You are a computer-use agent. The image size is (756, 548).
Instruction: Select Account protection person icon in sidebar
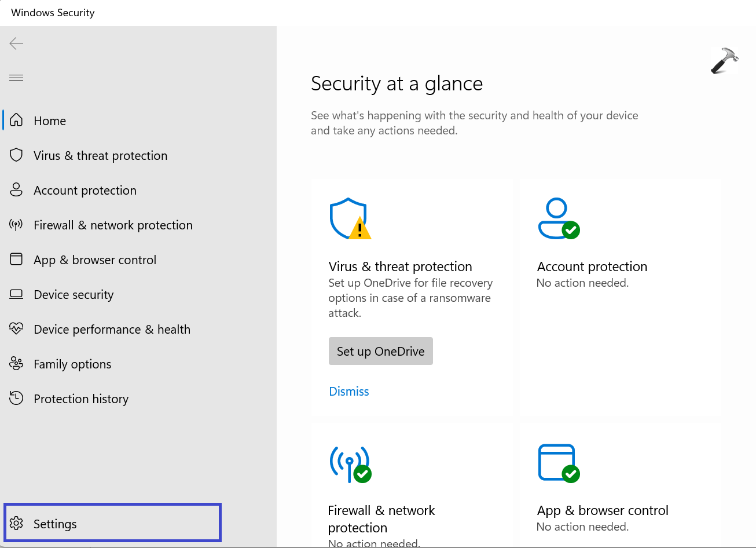tap(16, 190)
